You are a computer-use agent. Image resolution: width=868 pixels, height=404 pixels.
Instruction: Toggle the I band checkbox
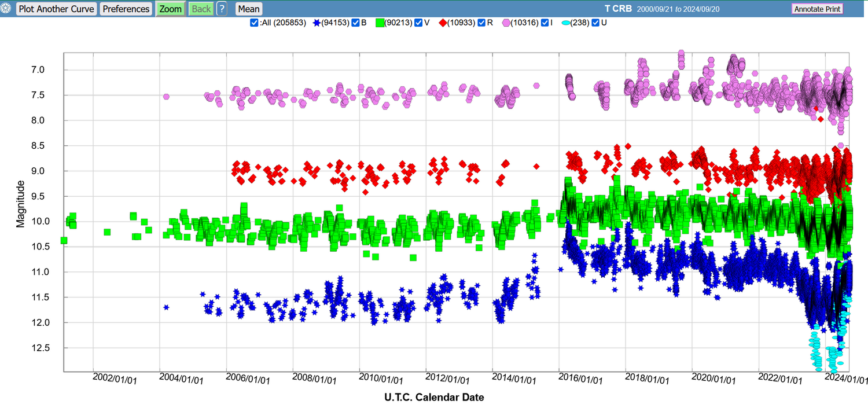(x=545, y=23)
